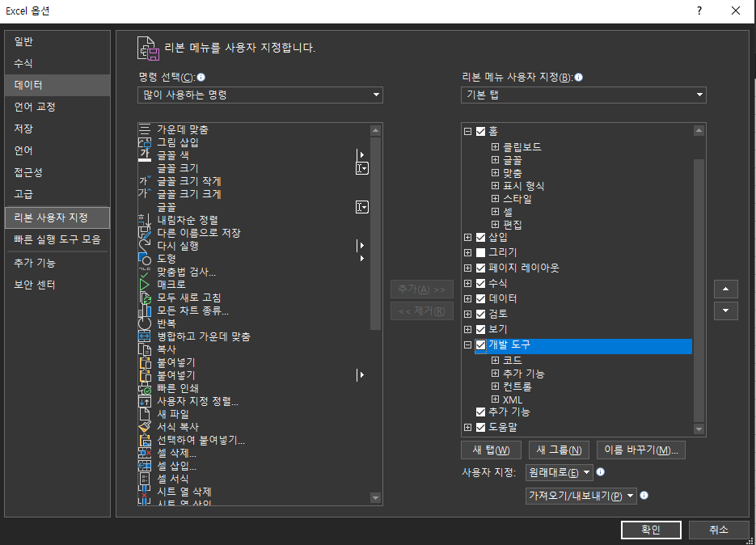Cancel with the 취소 button
This screenshot has width=756, height=545.
point(718,530)
